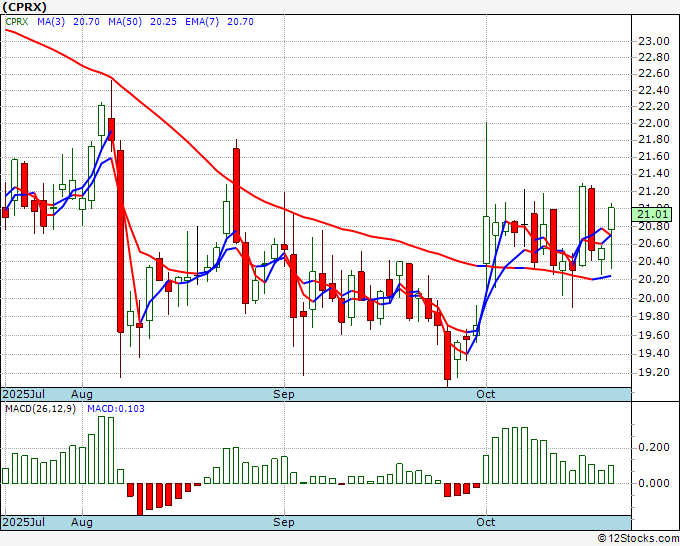Select the 22.60 price axis label
Viewport: 680px width, 546px height.
coord(654,74)
